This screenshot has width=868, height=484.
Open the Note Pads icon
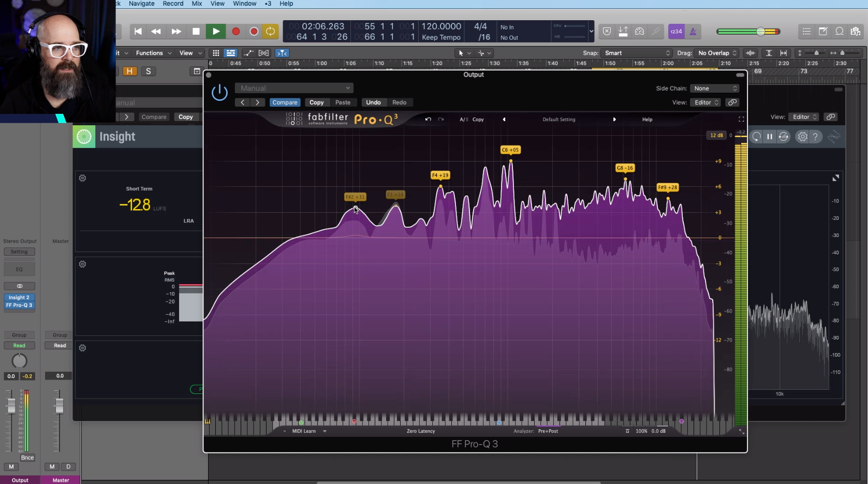[x=823, y=32]
